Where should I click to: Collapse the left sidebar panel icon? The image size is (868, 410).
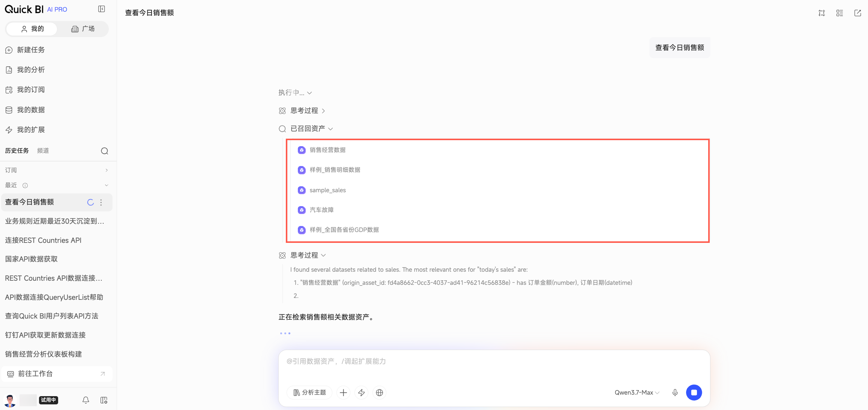tap(101, 9)
